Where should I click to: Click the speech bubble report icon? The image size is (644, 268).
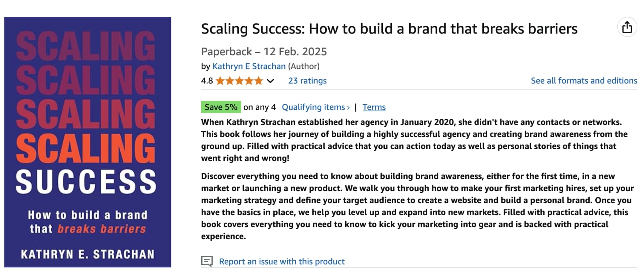[x=207, y=261]
